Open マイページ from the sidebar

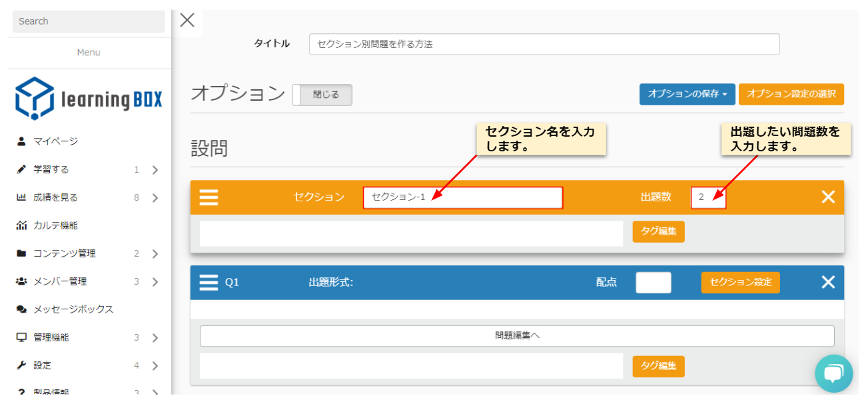[x=56, y=141]
